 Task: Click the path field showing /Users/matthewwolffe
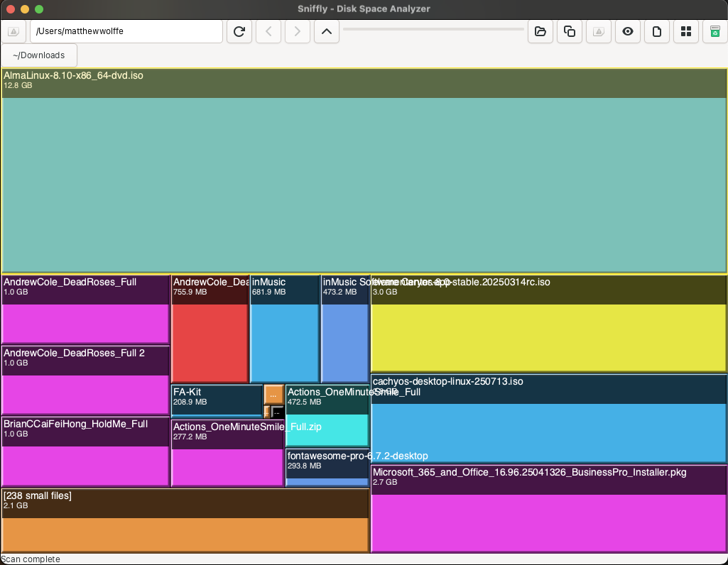coord(126,31)
